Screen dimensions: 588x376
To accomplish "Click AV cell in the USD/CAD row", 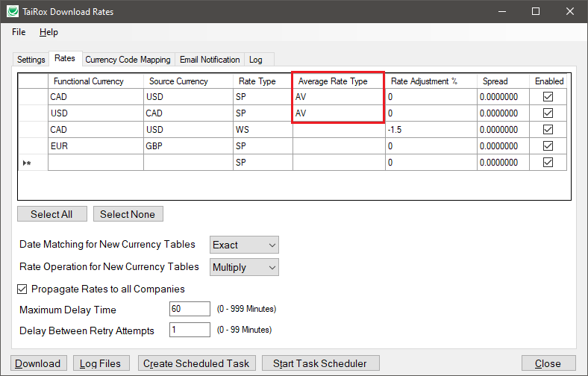I will (339, 113).
